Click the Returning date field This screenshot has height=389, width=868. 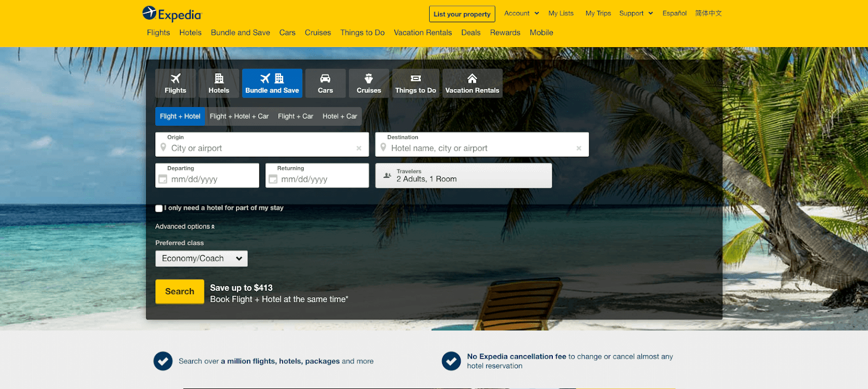[x=317, y=176]
